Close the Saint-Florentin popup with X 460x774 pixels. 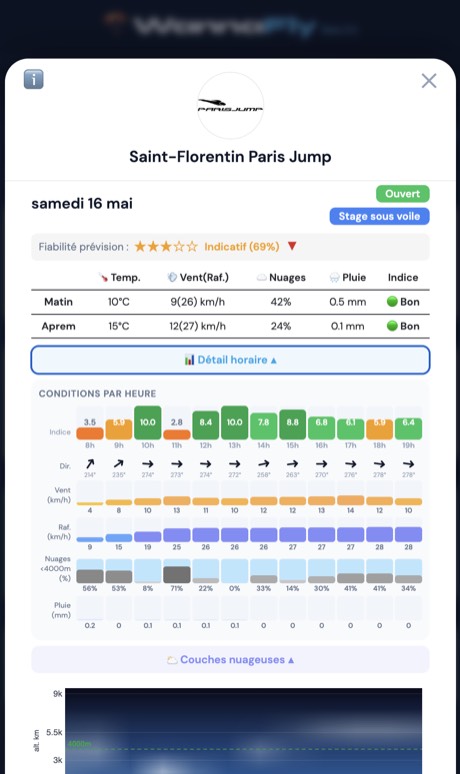click(x=429, y=81)
